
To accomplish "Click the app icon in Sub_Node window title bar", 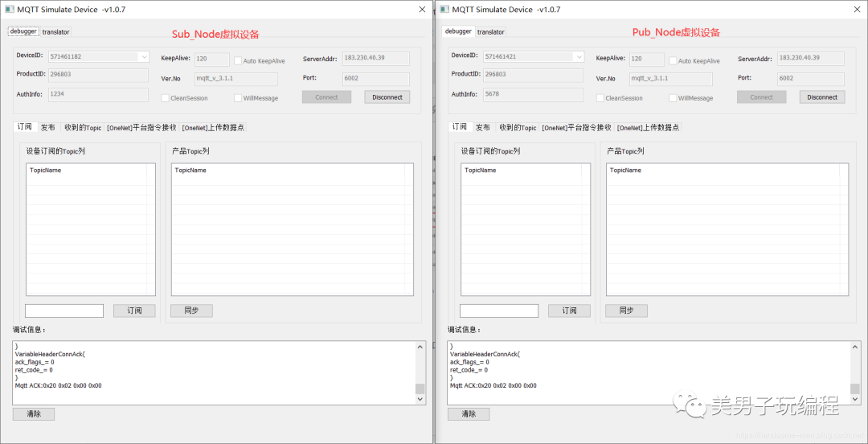I will click(x=9, y=10).
